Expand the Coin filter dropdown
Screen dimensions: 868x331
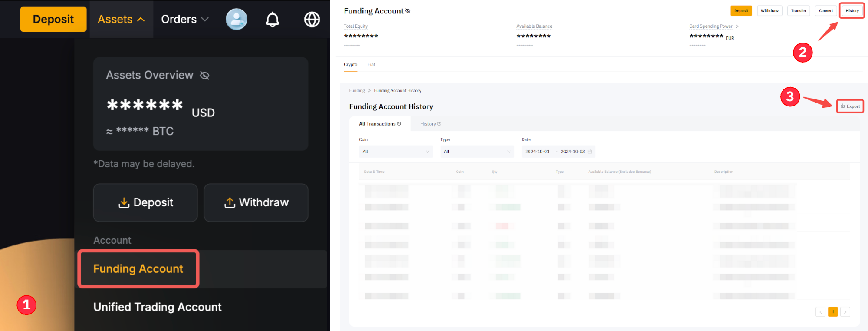395,152
